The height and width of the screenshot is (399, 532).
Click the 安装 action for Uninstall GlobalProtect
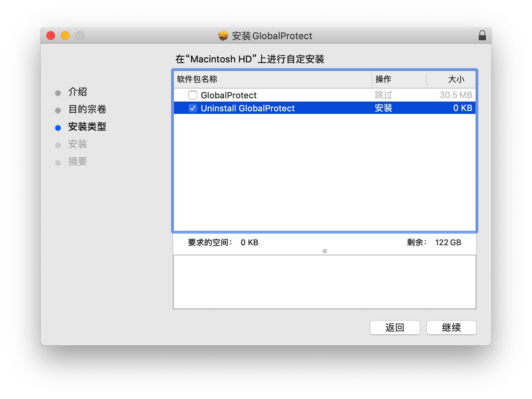click(x=383, y=108)
